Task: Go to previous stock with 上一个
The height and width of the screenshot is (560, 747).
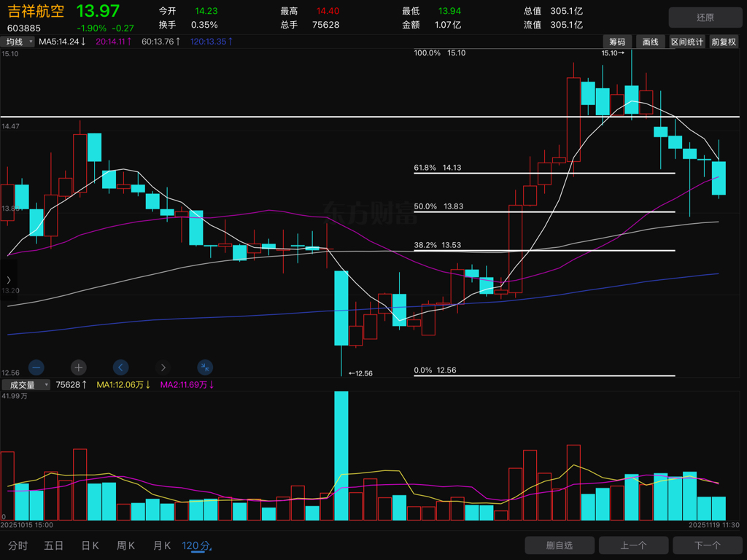Action: [633, 545]
